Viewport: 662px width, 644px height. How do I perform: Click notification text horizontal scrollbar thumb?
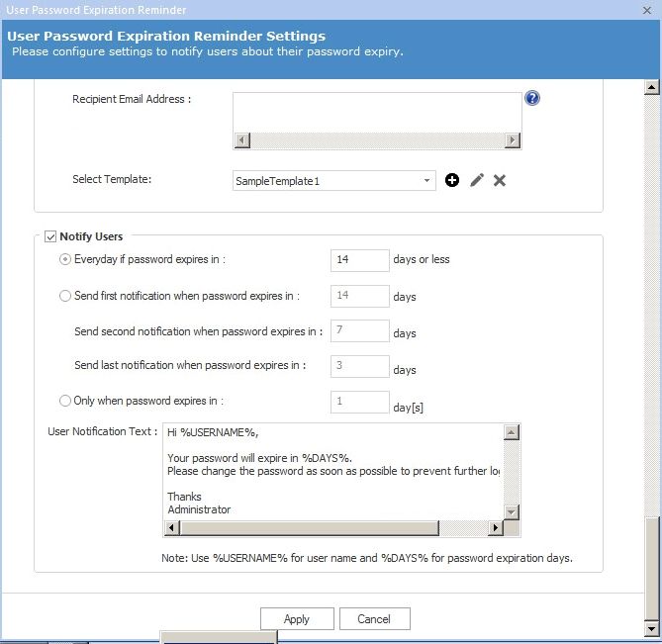(309, 527)
